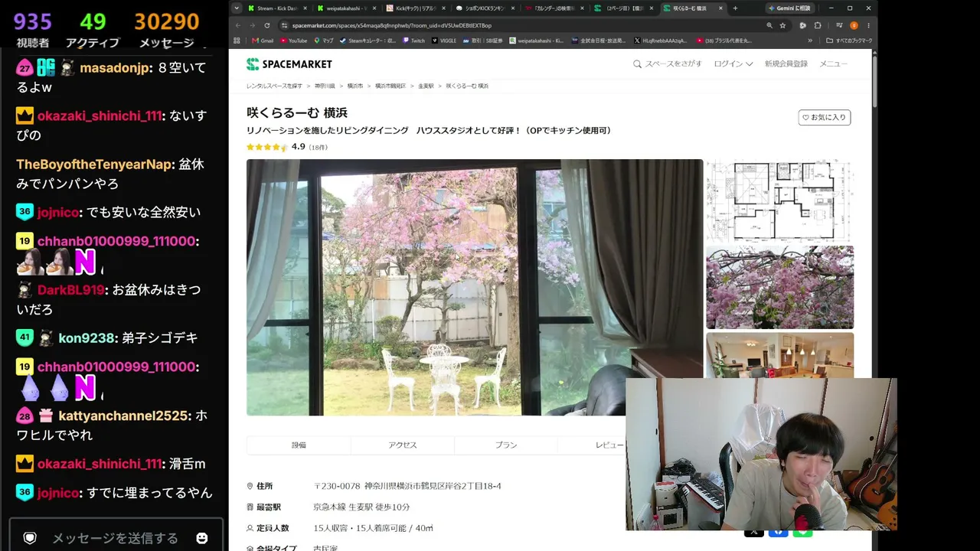Open the tab search dropdown arrow
The width and height of the screenshot is (980, 551).
click(x=237, y=8)
